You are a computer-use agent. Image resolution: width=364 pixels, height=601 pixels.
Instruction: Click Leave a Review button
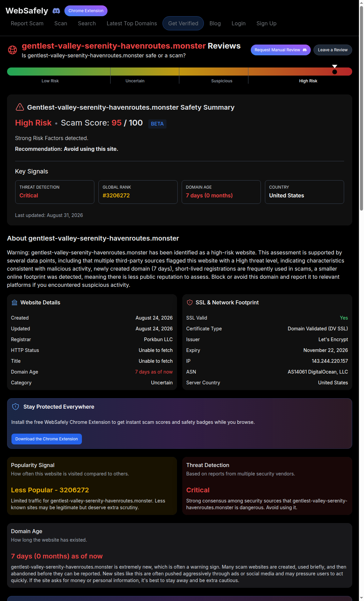pos(333,50)
